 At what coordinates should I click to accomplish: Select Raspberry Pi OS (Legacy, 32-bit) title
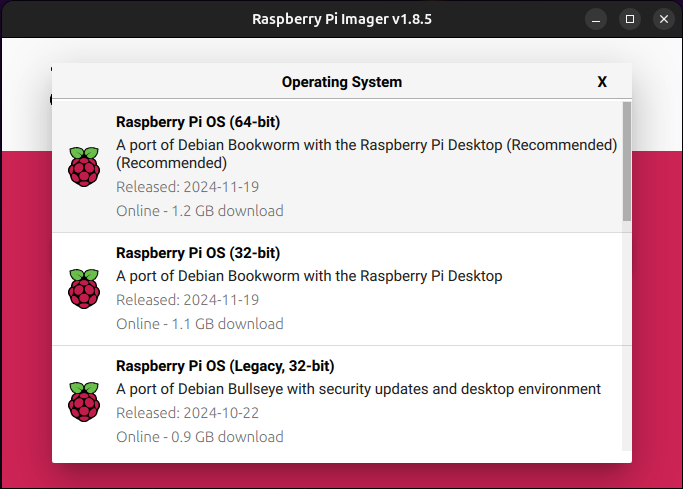(225, 366)
